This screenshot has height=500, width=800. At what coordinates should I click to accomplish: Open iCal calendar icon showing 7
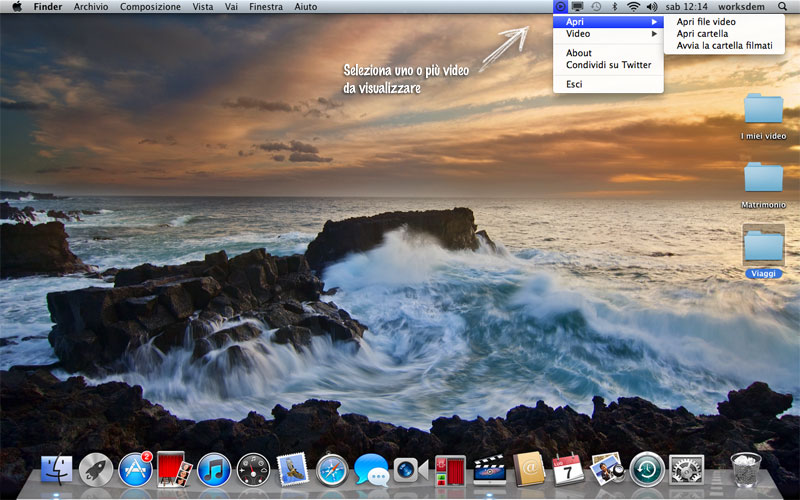[568, 469]
